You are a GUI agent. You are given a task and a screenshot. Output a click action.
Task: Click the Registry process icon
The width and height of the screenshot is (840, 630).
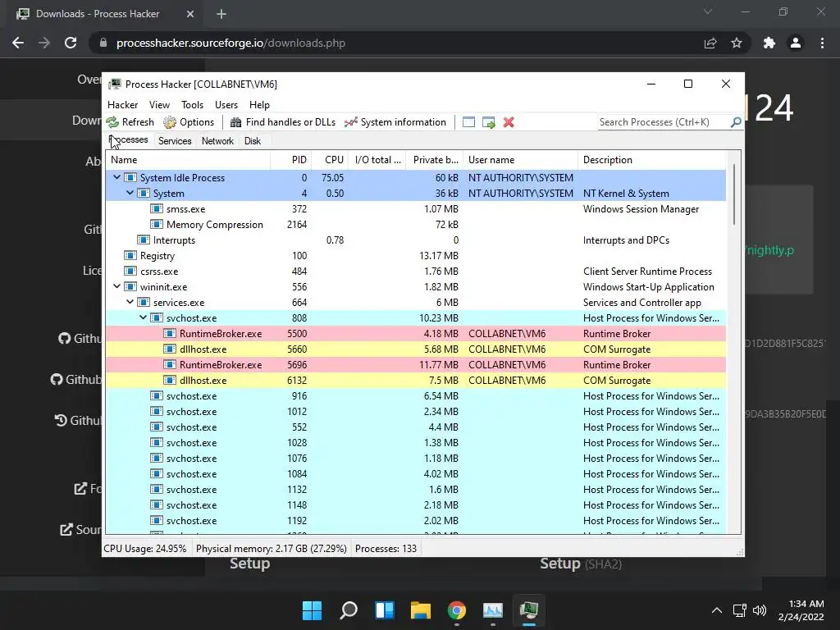pyautogui.click(x=130, y=256)
